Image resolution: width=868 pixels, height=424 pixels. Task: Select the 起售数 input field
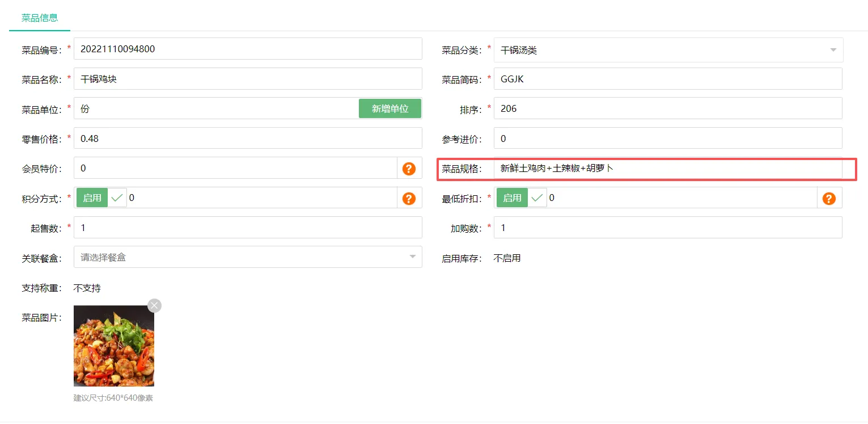tap(248, 228)
